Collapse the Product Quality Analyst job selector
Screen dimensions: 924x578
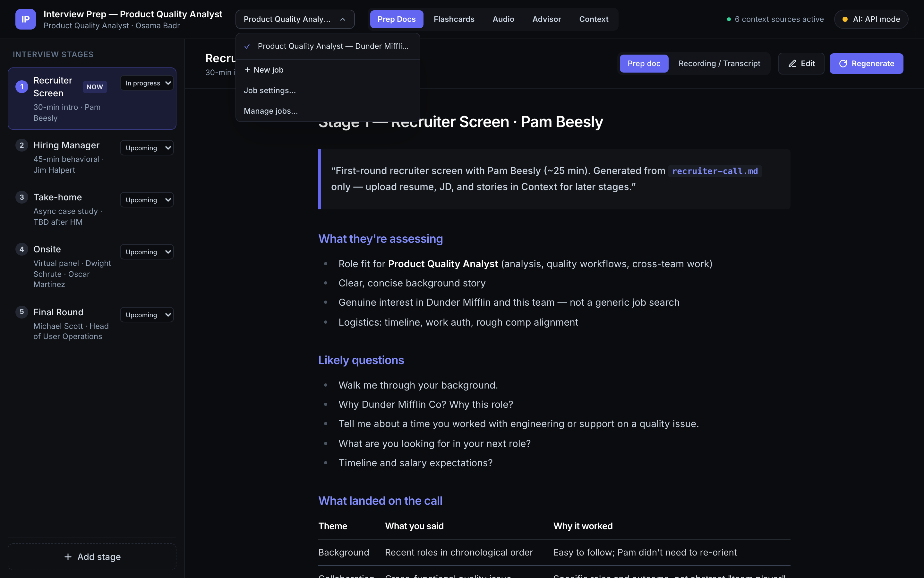[295, 19]
